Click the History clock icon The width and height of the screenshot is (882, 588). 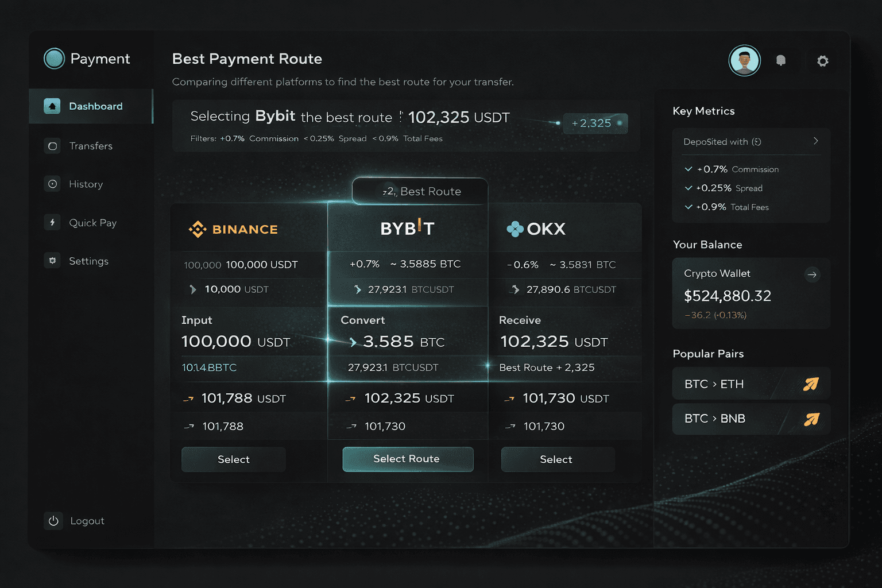[52, 184]
